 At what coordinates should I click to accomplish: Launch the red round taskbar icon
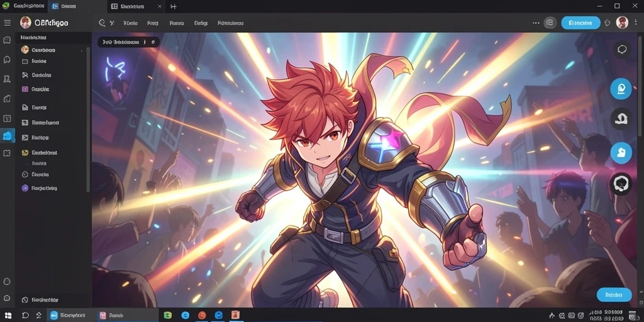coord(202,316)
